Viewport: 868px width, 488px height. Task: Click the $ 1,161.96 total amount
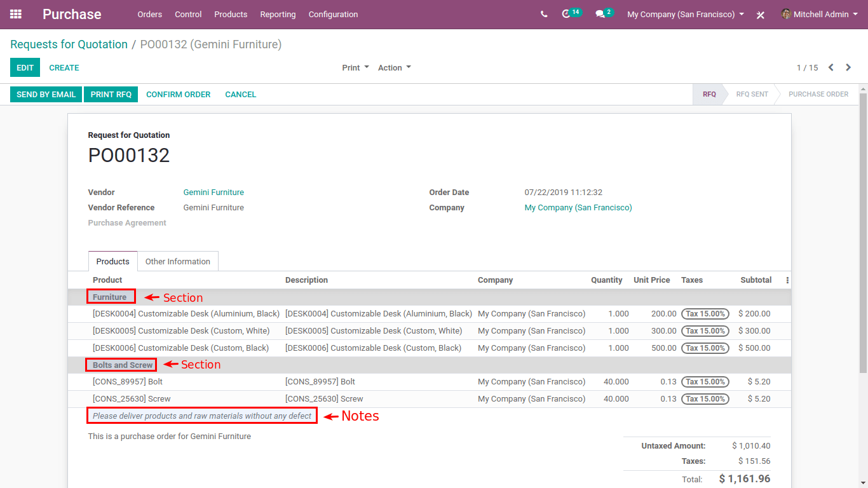pos(745,479)
